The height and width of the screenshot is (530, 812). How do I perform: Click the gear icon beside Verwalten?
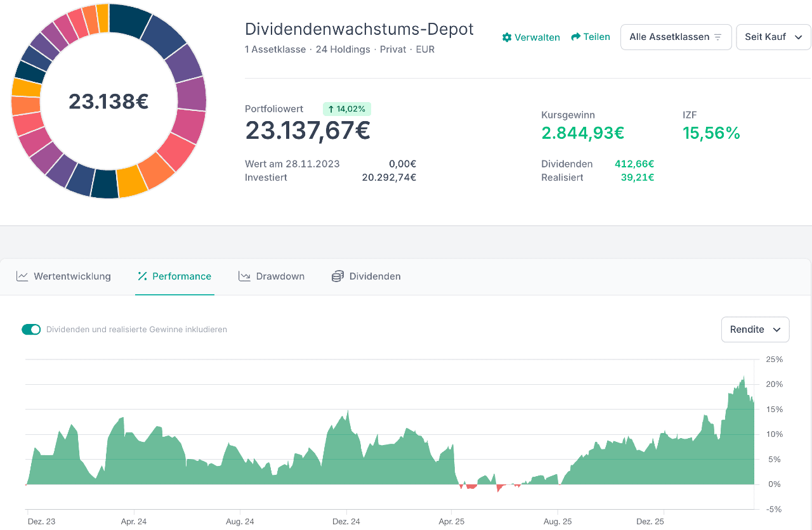pos(506,37)
